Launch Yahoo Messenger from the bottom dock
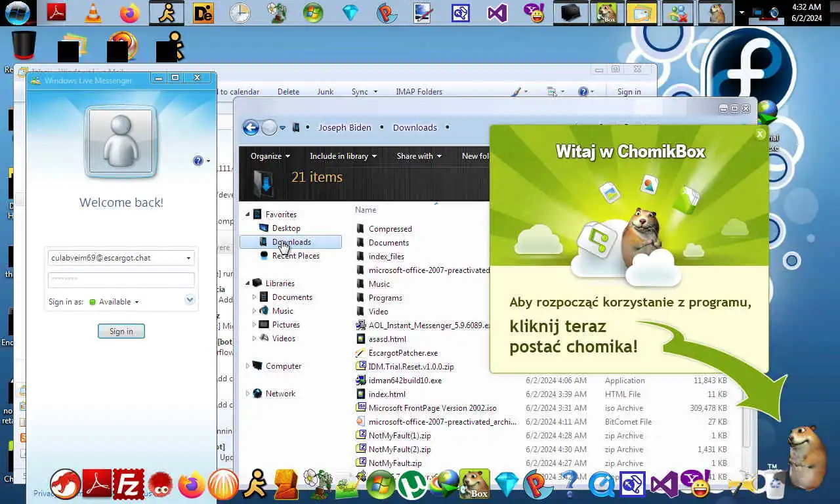 (x=696, y=485)
